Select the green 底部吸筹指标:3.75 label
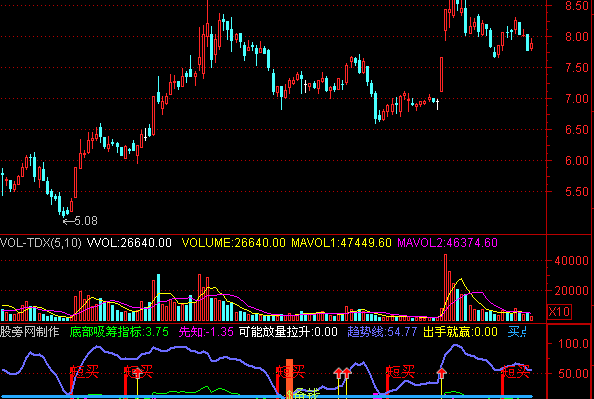 [119, 332]
